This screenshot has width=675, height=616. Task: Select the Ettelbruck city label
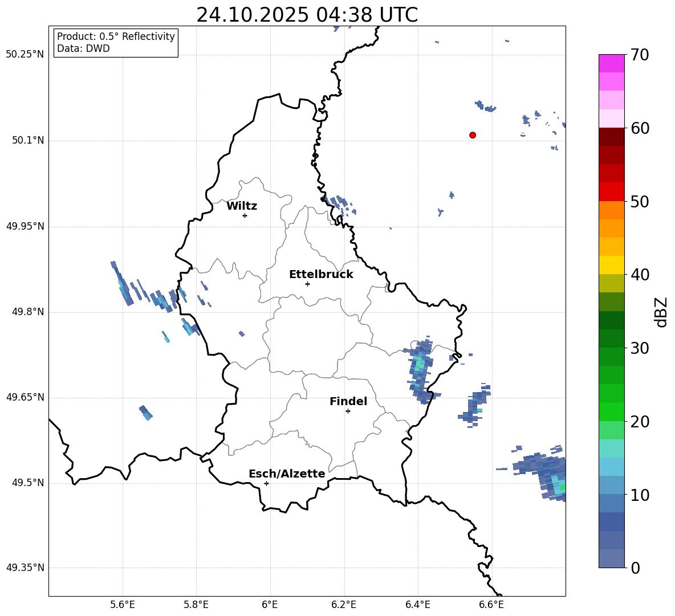(321, 275)
